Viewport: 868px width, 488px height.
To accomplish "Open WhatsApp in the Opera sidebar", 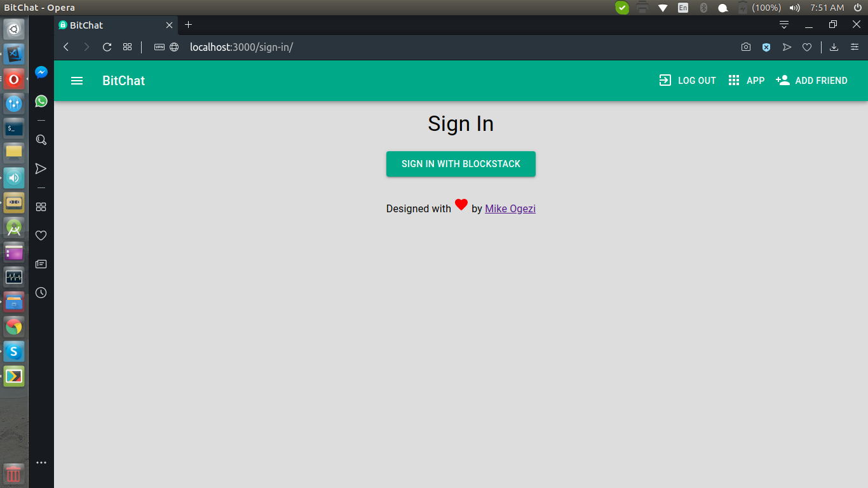I will coord(41,101).
